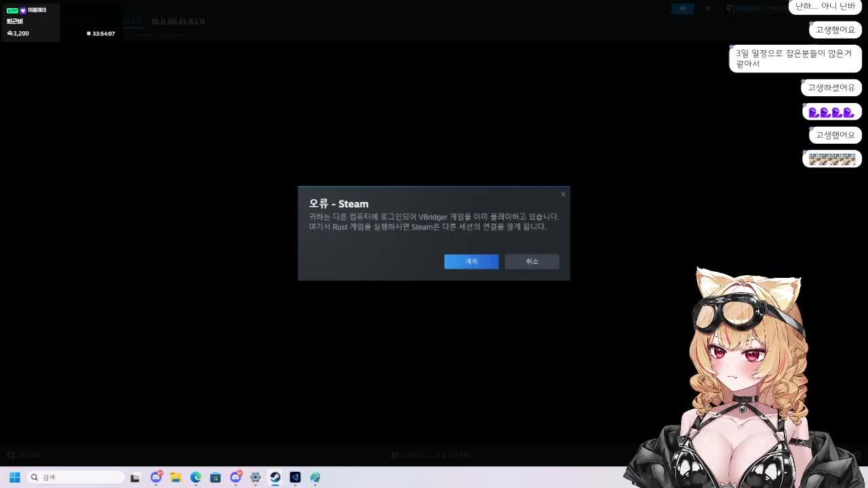Open the Windows Start menu
Viewport: 868px width, 488px height.
point(14,477)
